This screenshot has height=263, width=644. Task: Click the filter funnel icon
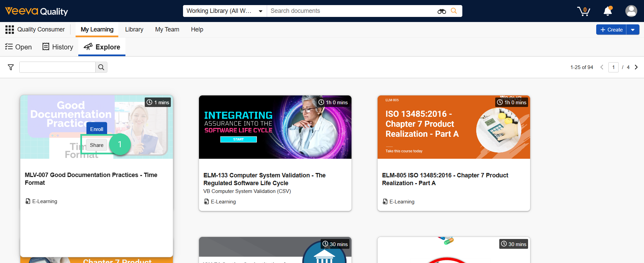click(11, 67)
